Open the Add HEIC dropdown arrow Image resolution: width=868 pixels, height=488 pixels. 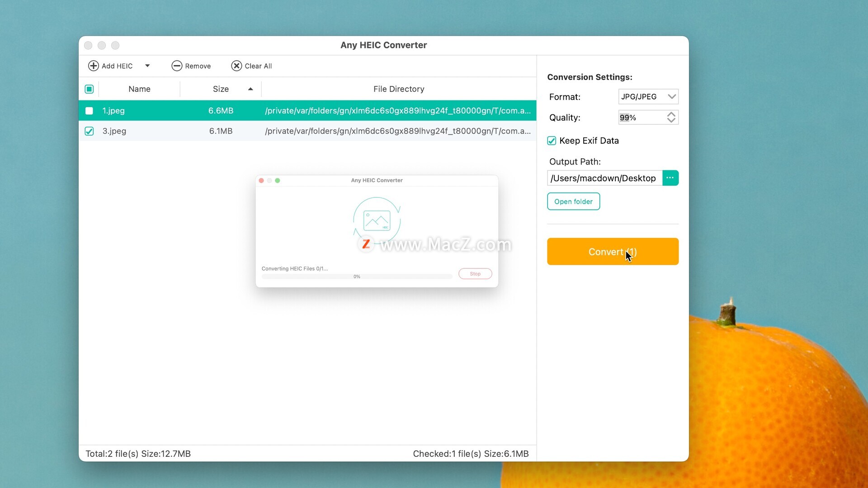[147, 66]
